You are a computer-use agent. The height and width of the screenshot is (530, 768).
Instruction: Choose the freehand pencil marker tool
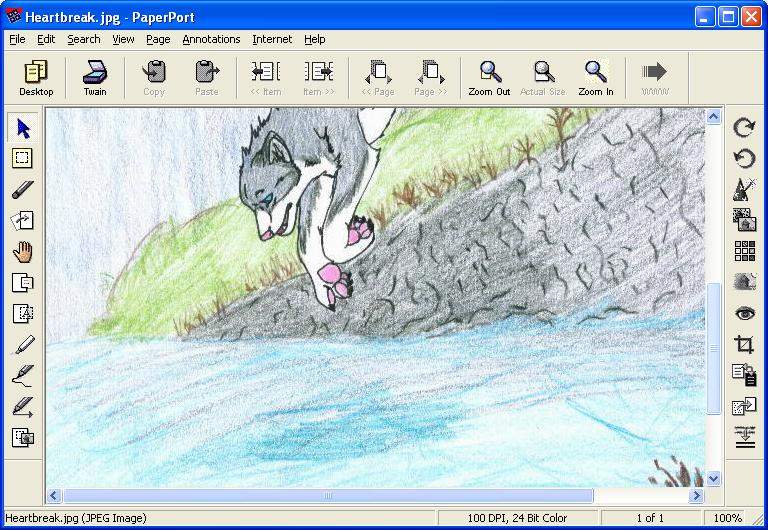click(x=23, y=190)
